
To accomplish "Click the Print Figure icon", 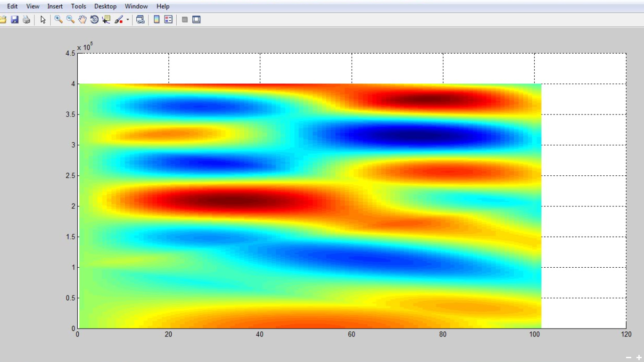I will (x=26, y=20).
